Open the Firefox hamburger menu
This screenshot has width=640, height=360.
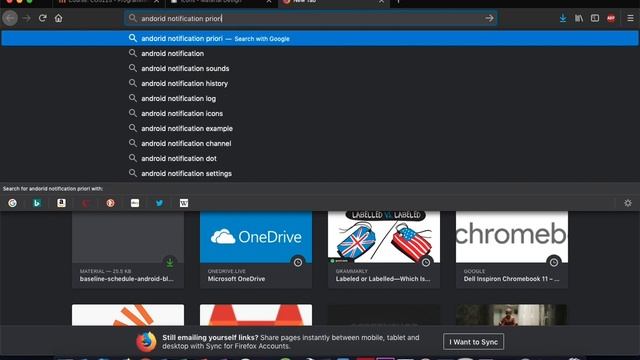click(x=630, y=18)
